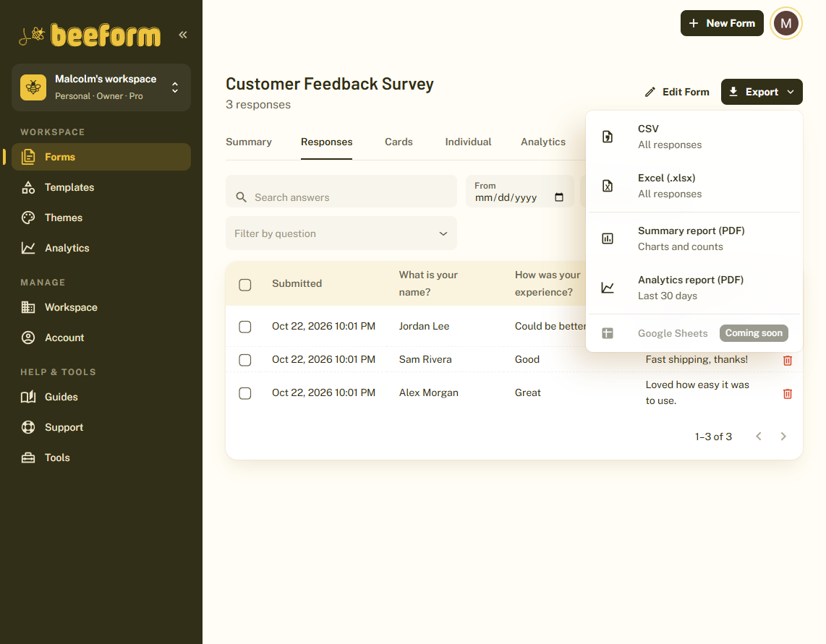This screenshot has width=826, height=644.
Task: Delete the Sam Rivera response
Action: [x=788, y=360]
